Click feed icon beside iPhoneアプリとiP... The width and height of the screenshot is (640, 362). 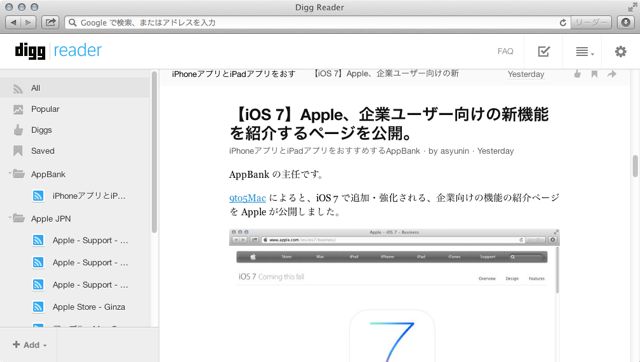pyautogui.click(x=38, y=196)
